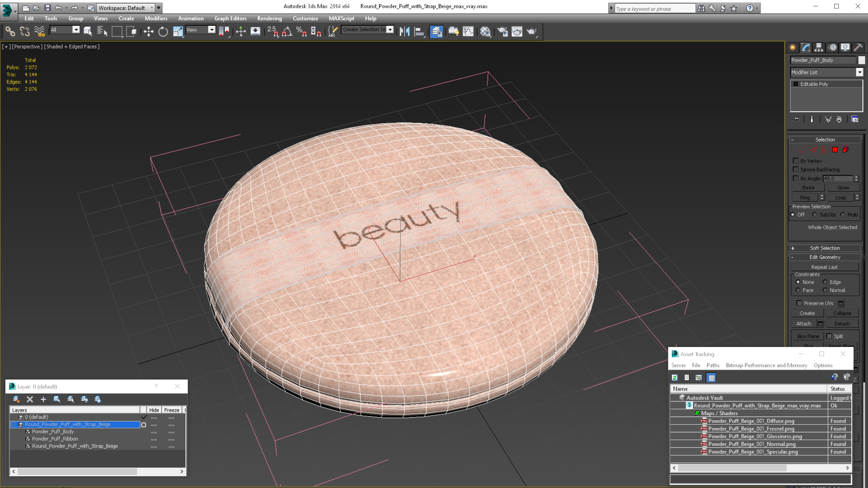Click Delete layer X icon in Layer dialog
Viewport: 868px width, 488px height.
click(30, 399)
